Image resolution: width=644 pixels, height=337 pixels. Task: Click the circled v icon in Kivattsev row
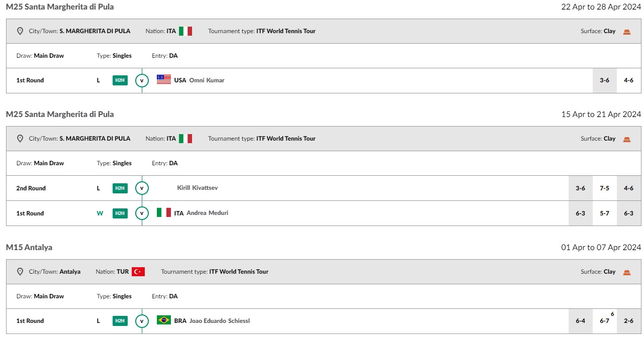click(142, 188)
